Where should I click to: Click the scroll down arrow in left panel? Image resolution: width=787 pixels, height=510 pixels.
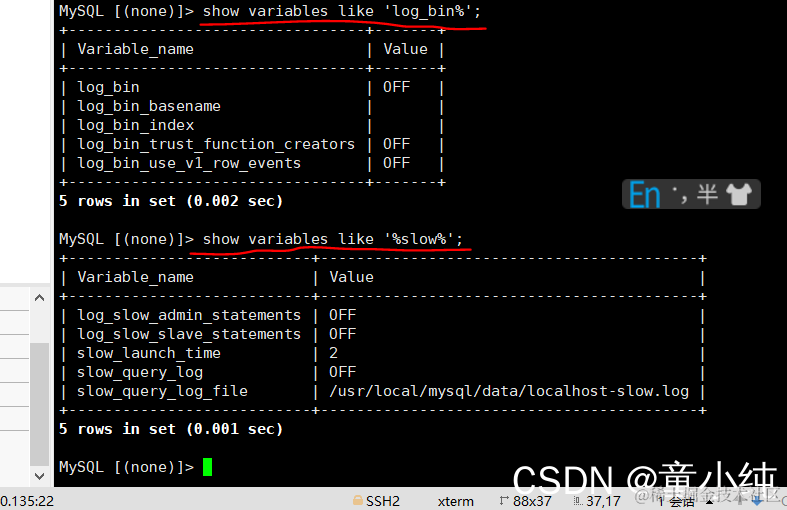click(x=40, y=475)
